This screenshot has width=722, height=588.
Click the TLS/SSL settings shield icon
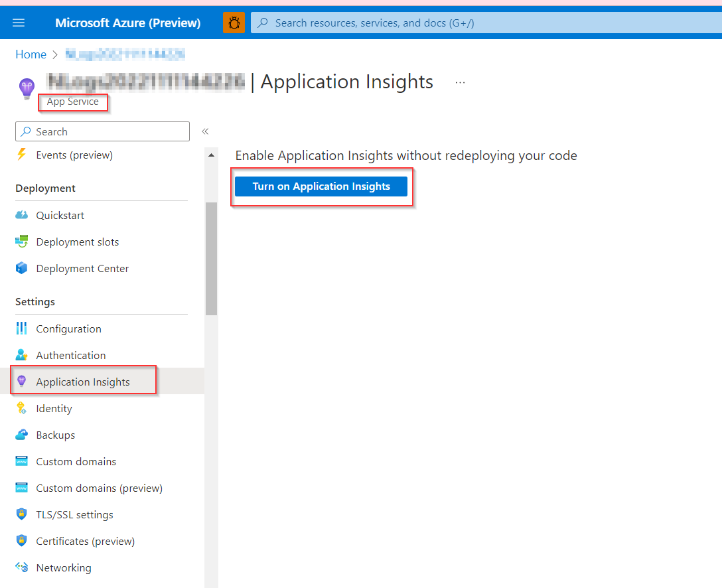[x=22, y=514]
